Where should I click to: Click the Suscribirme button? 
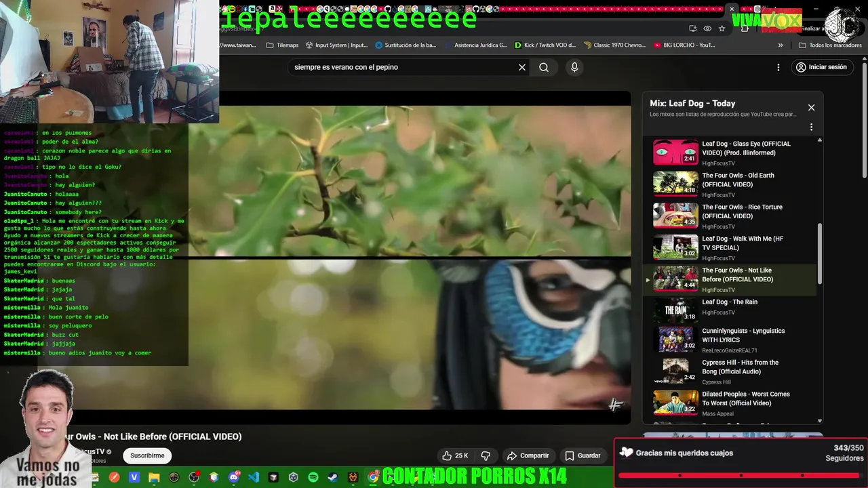[x=147, y=455]
